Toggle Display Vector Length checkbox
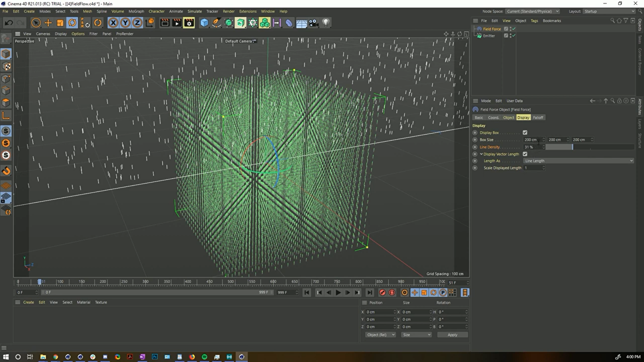The width and height of the screenshot is (644, 362). [x=525, y=154]
